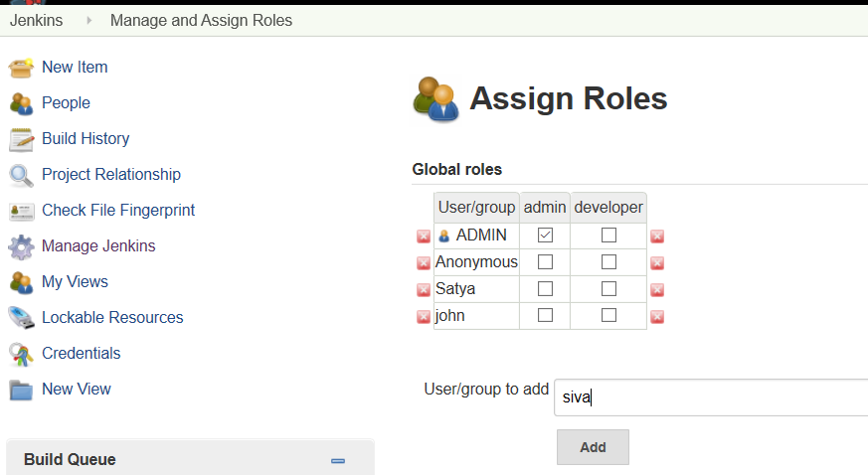
Task: Enable developer role for Satya
Action: pos(608,289)
